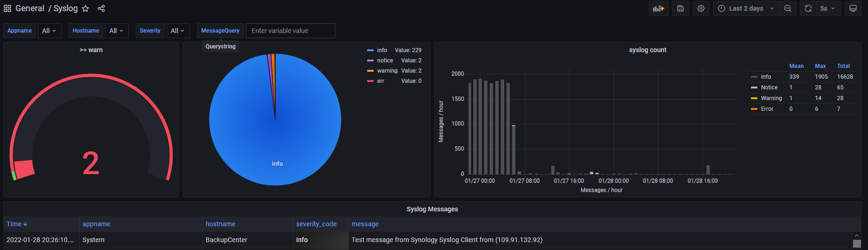Zoom out the time range
Image resolution: width=868 pixels, height=250 pixels.
[x=788, y=8]
